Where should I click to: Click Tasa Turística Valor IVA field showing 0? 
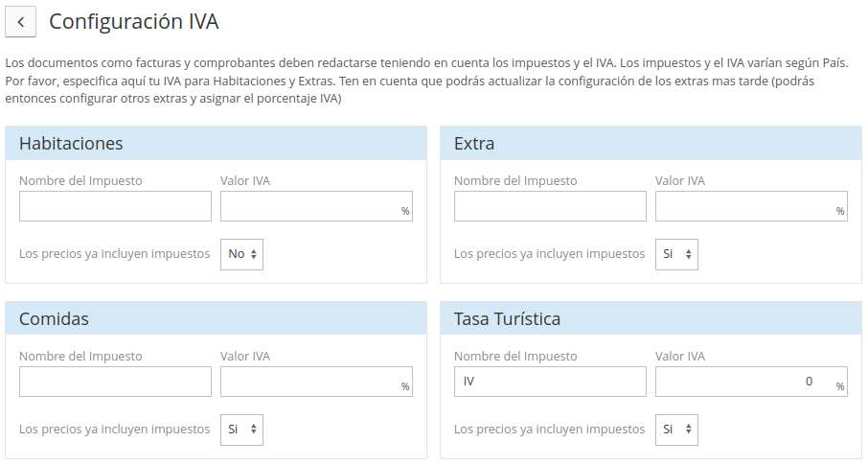coord(751,382)
